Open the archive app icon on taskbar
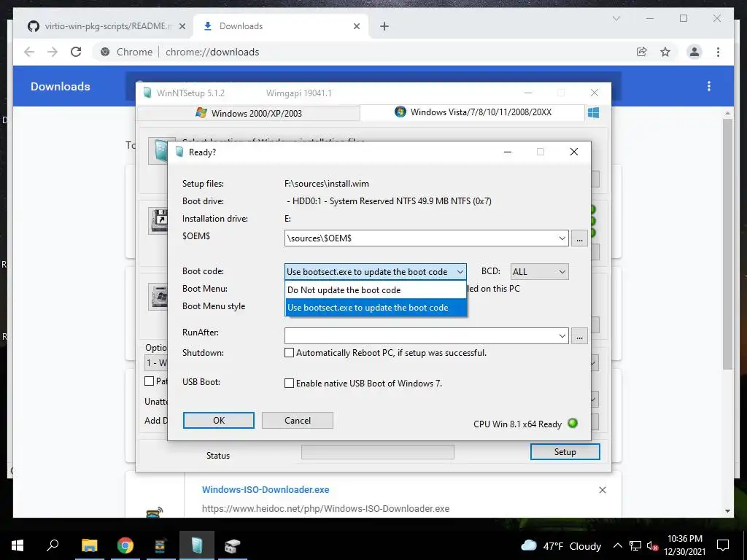Screen dimensions: 747x560 click(160, 545)
